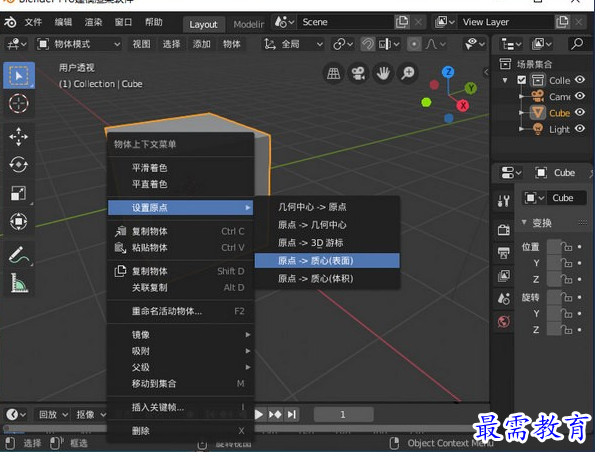Image resolution: width=597 pixels, height=459 pixels.
Task: Switch to the Layout workspace tab
Action: click(203, 24)
